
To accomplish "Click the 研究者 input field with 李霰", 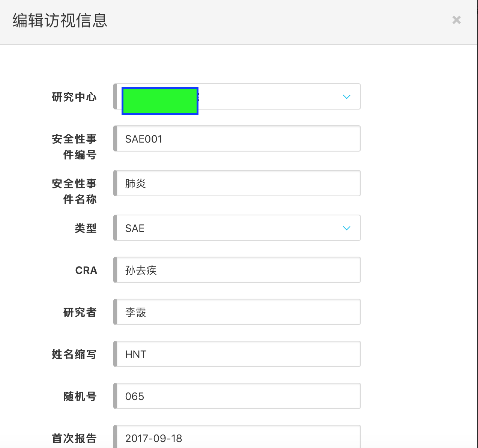I will [238, 312].
